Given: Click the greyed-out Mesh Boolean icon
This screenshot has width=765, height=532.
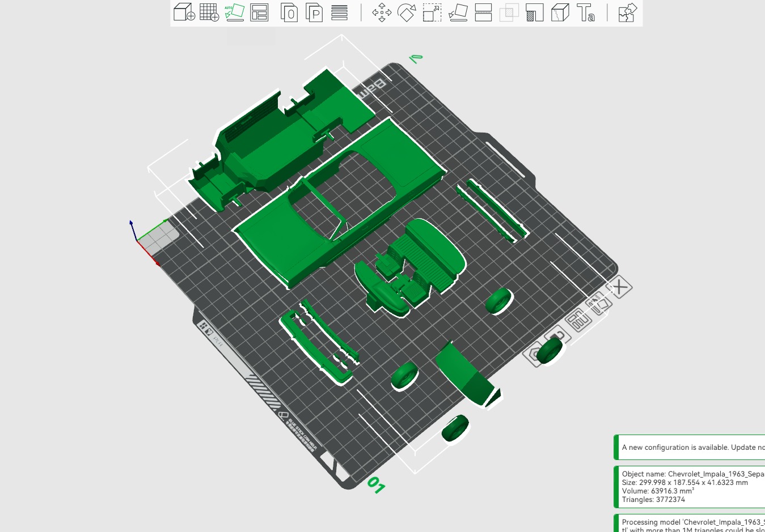Looking at the screenshot, I should coord(509,12).
